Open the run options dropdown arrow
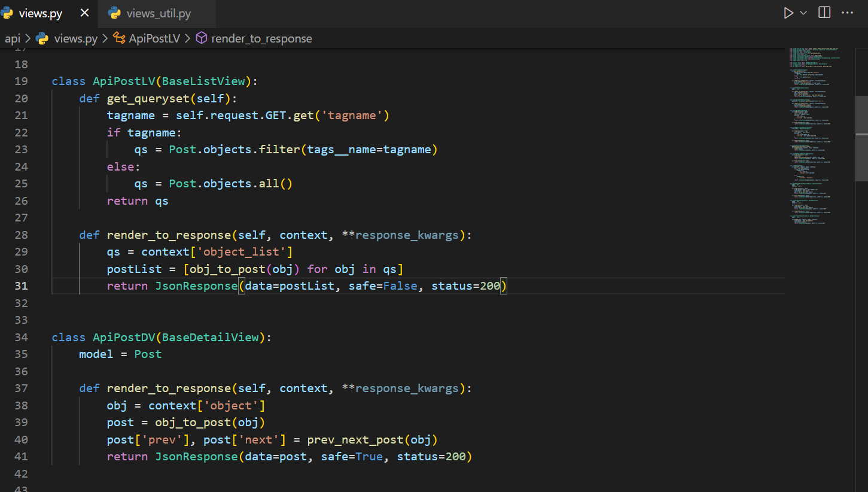The width and height of the screenshot is (868, 492). 803,13
